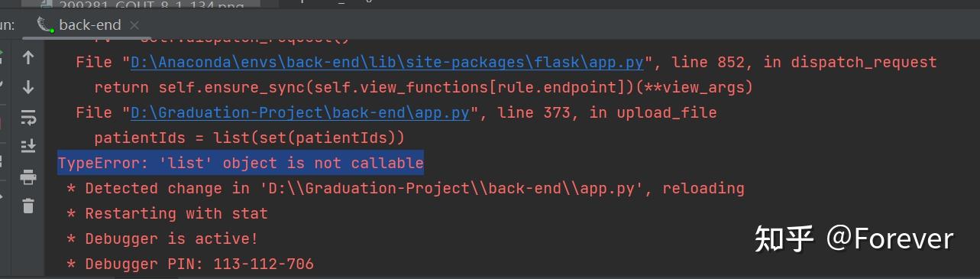Click the Down the Stack Trace arrow
This screenshot has height=279, width=980.
[x=28, y=87]
